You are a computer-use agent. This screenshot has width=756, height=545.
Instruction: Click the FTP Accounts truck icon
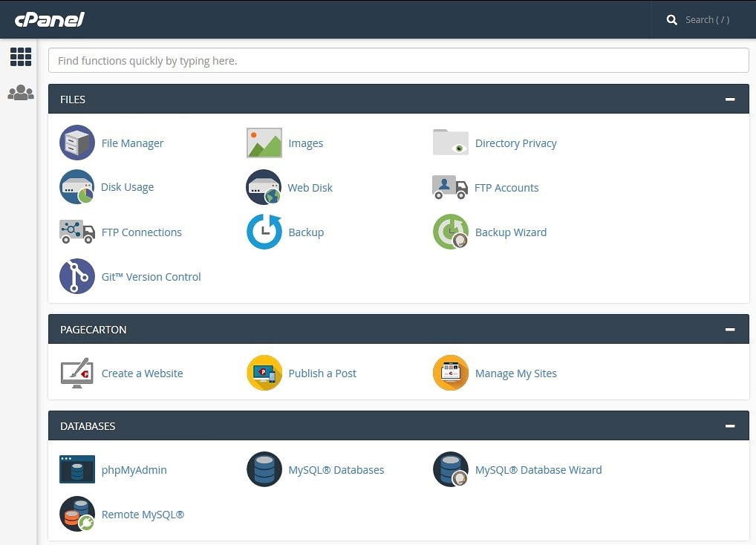(x=450, y=187)
